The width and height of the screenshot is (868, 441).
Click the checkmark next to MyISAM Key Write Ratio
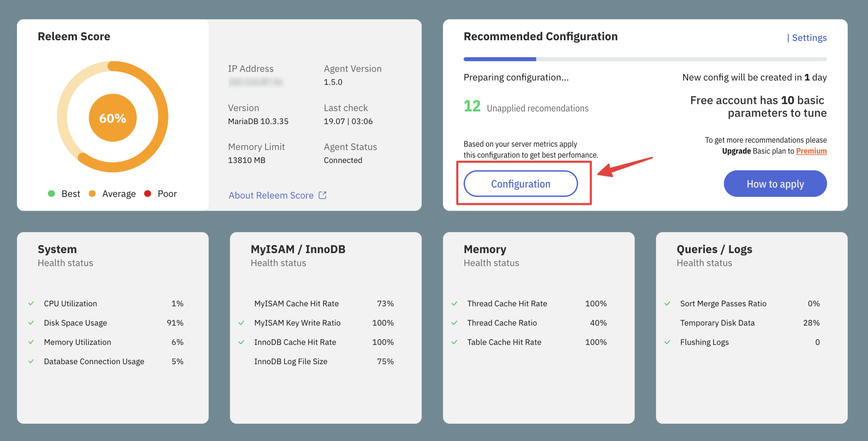click(241, 323)
